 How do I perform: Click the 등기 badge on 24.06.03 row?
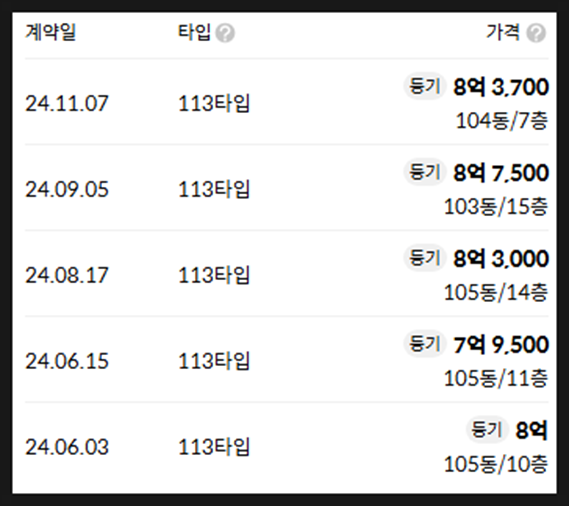[x=486, y=429]
